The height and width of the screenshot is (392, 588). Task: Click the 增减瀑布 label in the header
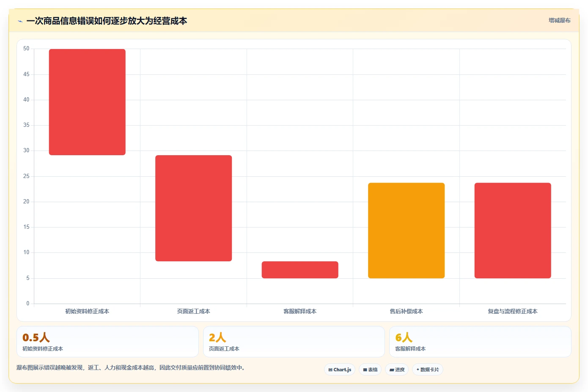(x=559, y=20)
